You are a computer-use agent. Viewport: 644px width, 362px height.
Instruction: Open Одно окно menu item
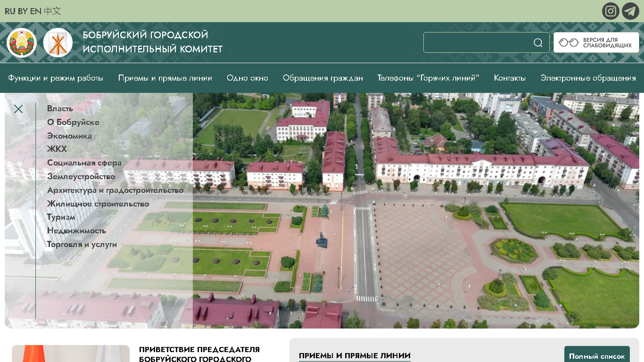pos(248,78)
